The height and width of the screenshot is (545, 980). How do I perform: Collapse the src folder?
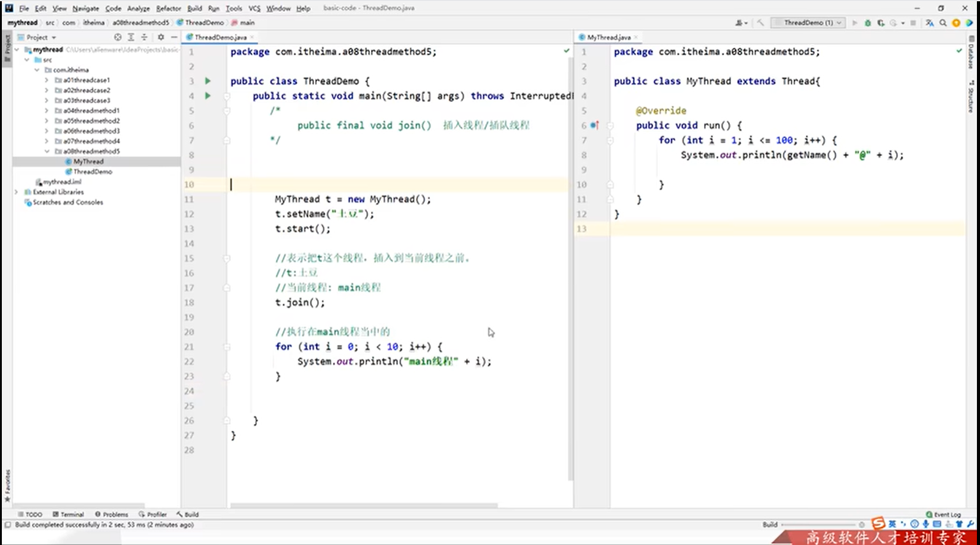pos(27,60)
